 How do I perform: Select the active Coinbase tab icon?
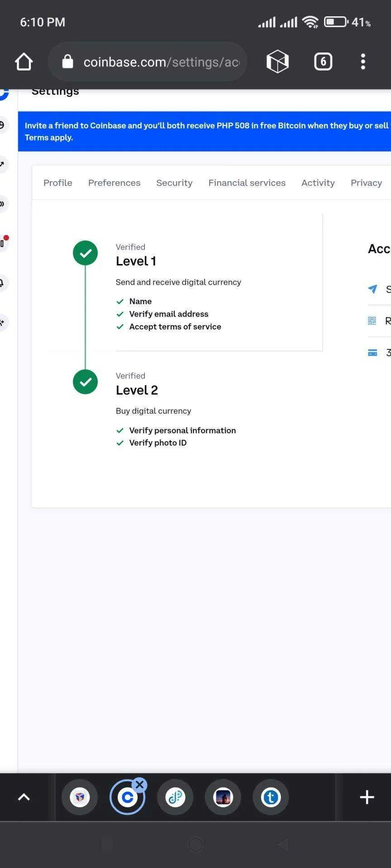[x=127, y=797]
